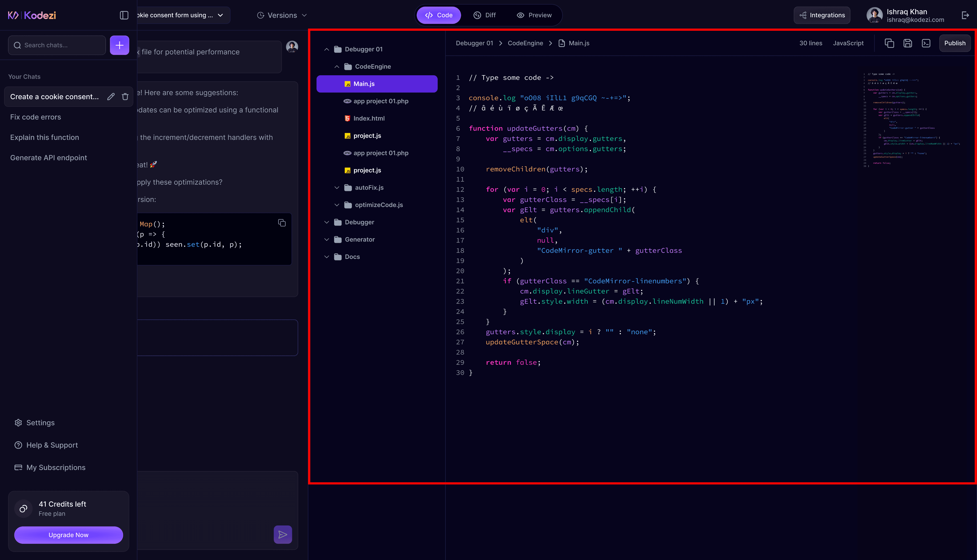Click the Search chats field
Viewport: 977px width, 560px height.
[56, 45]
